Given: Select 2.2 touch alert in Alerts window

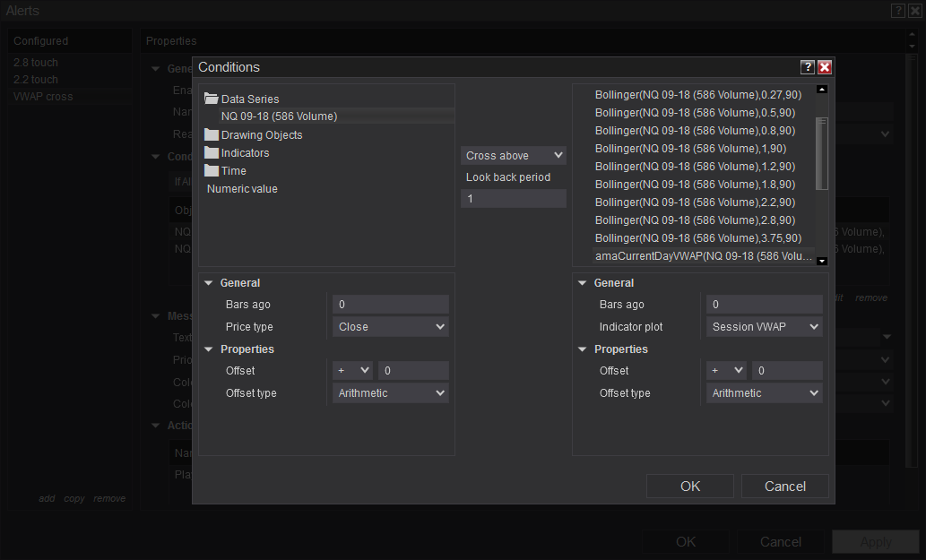Looking at the screenshot, I should (70, 80).
